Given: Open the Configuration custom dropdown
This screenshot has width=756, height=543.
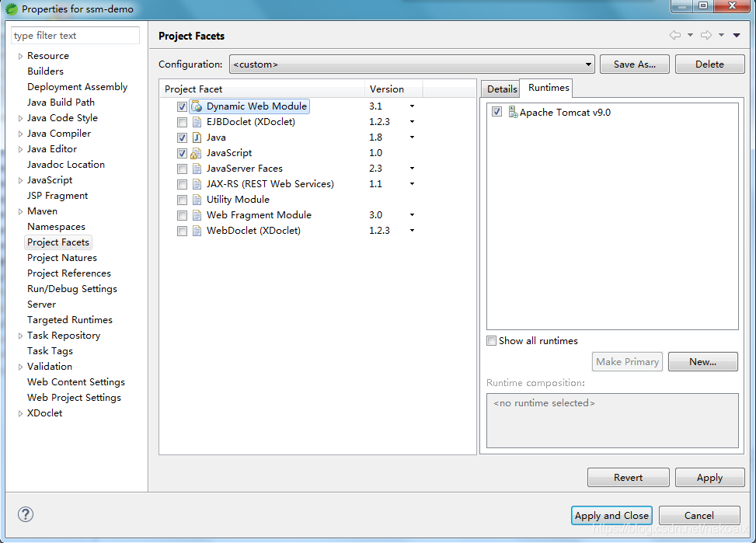Looking at the screenshot, I should (x=413, y=64).
